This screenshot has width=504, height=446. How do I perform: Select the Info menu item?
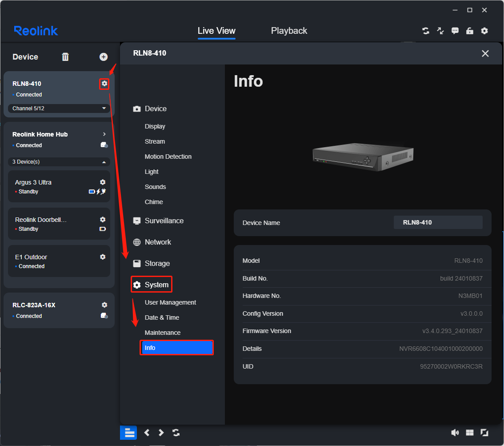pos(177,348)
